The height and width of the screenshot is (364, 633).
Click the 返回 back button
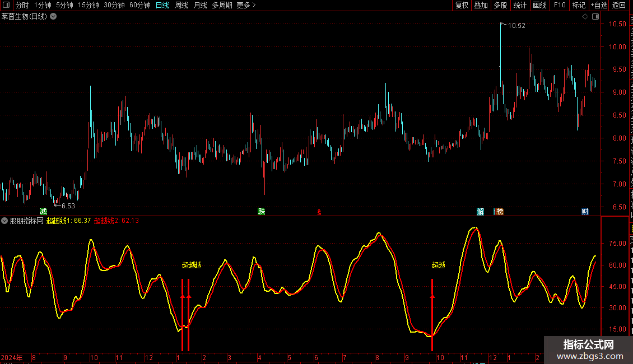point(619,5)
